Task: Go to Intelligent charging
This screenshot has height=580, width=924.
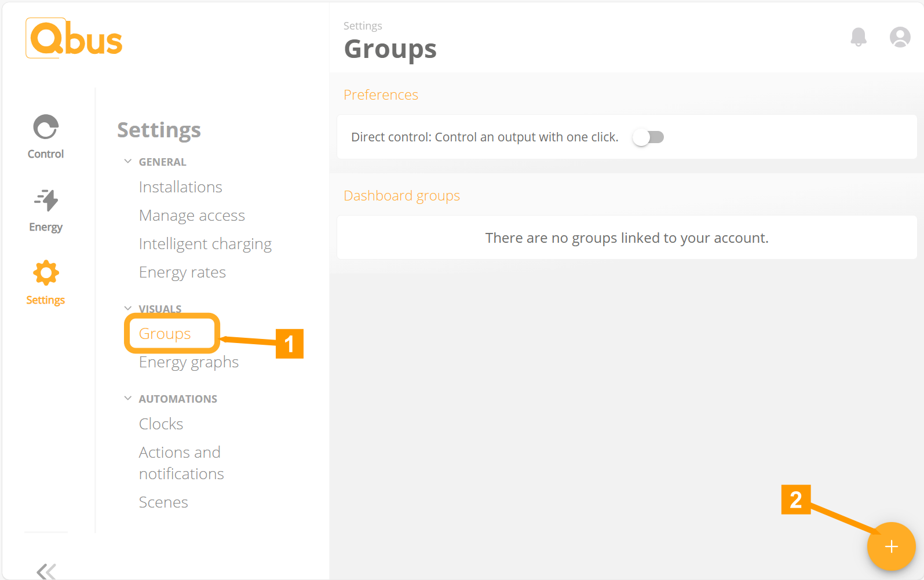Action: (x=205, y=244)
